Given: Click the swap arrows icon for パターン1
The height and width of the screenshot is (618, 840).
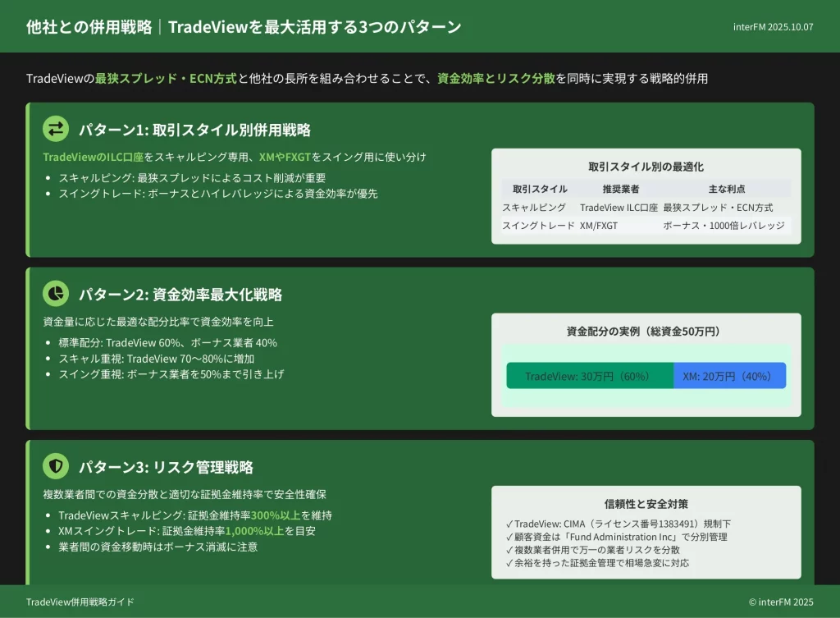Looking at the screenshot, I should [56, 129].
